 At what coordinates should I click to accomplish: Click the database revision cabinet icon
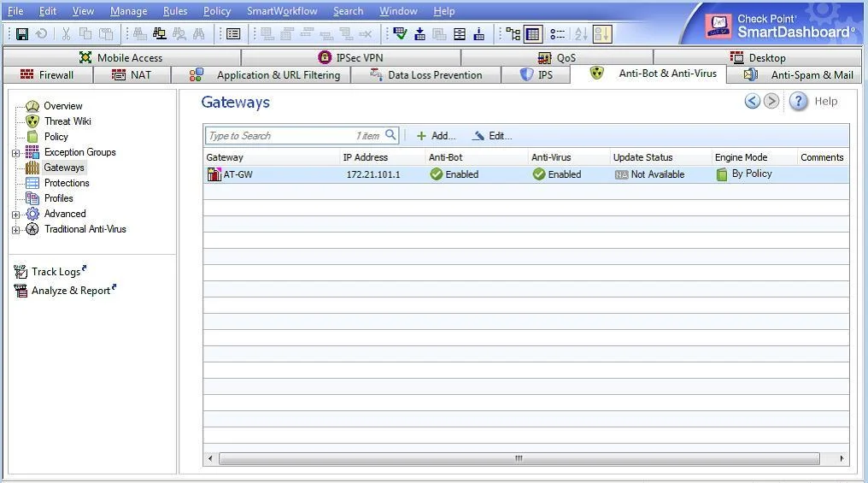point(460,34)
